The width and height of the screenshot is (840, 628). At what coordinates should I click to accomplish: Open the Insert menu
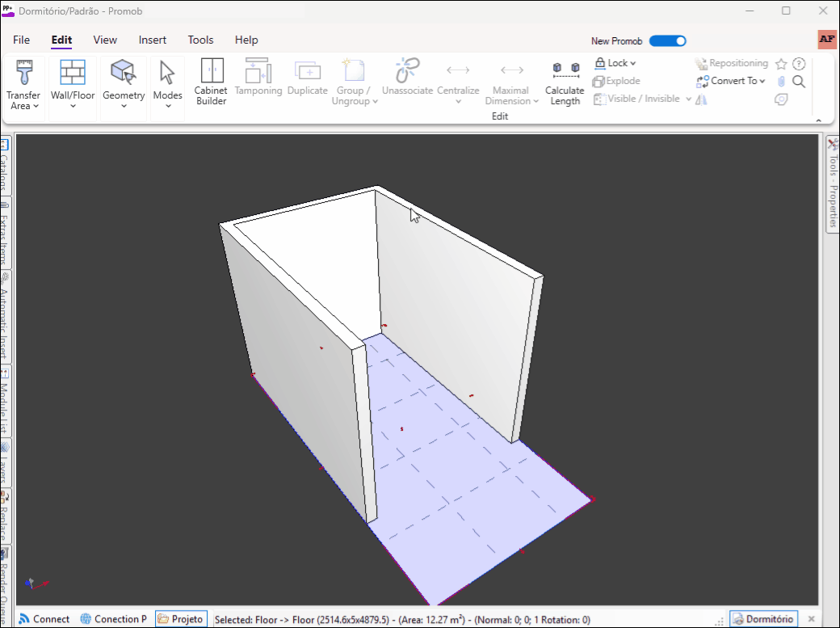(x=153, y=40)
